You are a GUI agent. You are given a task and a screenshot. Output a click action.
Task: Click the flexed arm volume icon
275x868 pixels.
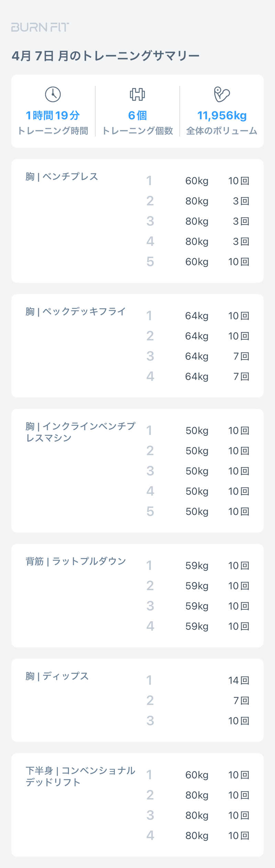[222, 94]
